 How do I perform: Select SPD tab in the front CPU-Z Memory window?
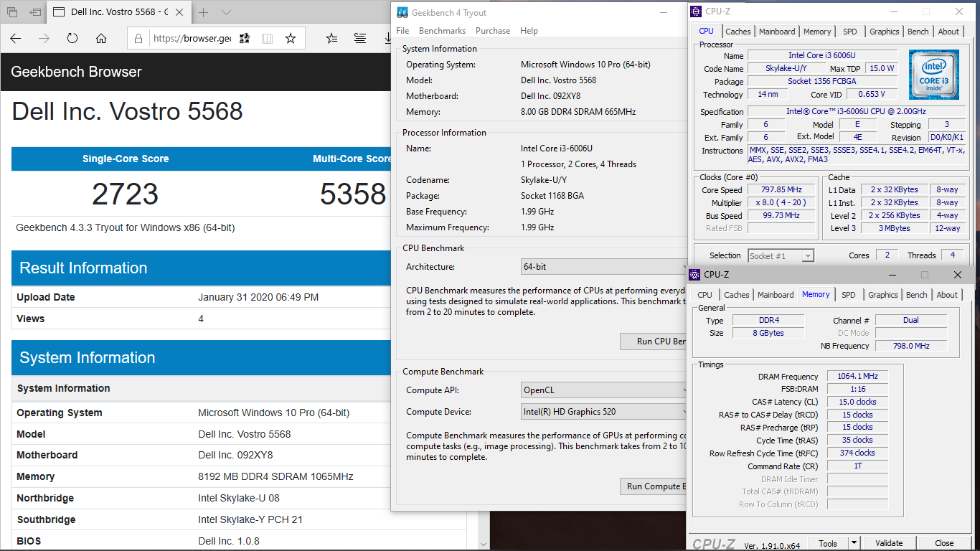848,295
